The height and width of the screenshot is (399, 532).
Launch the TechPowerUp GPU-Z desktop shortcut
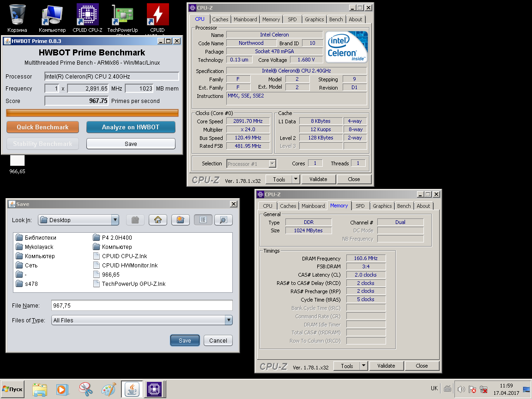[x=122, y=18]
